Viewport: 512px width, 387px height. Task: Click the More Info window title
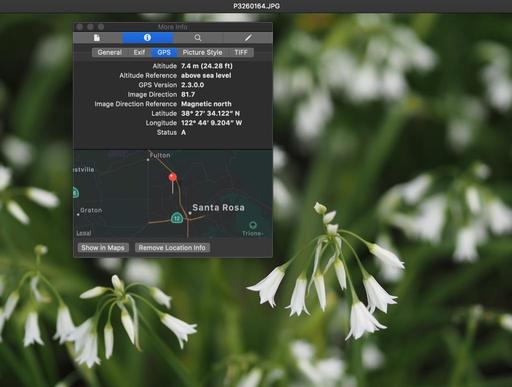click(173, 27)
